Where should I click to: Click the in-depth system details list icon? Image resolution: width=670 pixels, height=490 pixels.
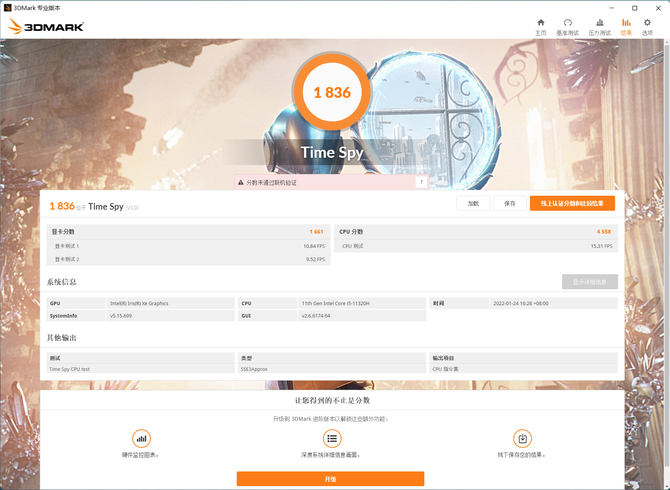(332, 438)
